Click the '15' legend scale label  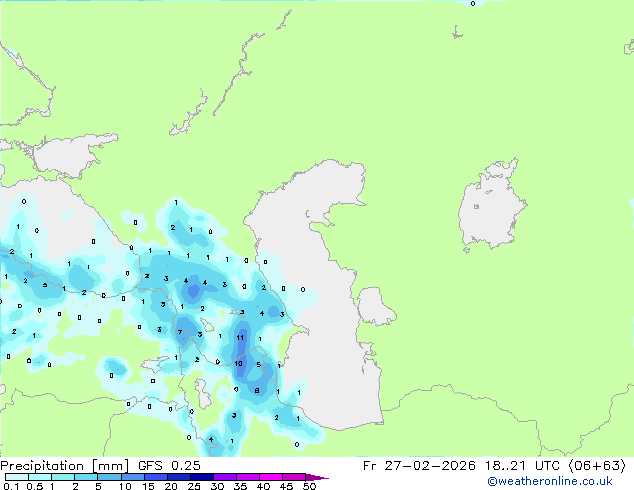[148, 486]
